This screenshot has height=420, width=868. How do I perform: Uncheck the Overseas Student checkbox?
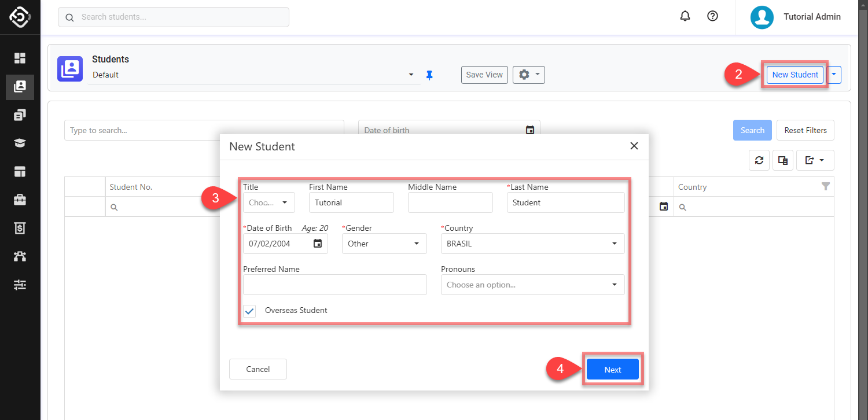coord(249,311)
